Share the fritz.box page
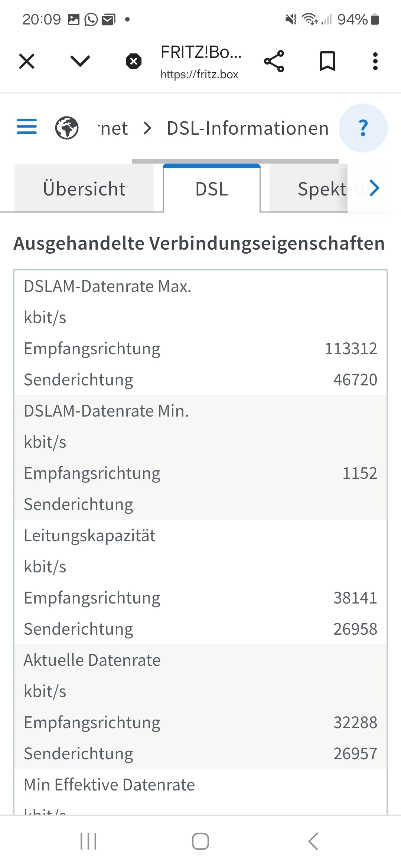This screenshot has width=401, height=868. click(x=274, y=61)
